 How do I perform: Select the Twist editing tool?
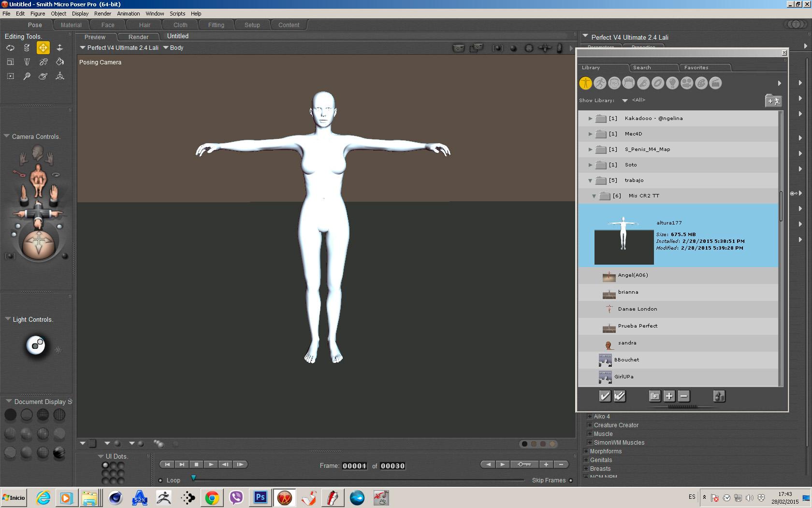27,48
